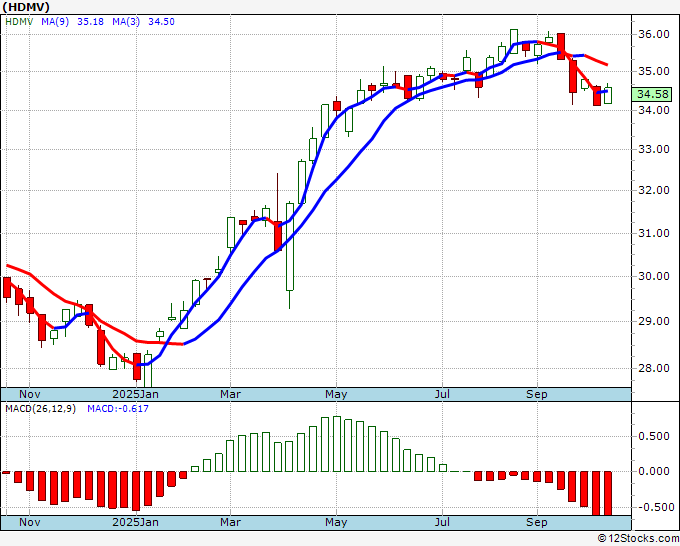
Task: Click the 36.00 price axis label
Action: 654,34
